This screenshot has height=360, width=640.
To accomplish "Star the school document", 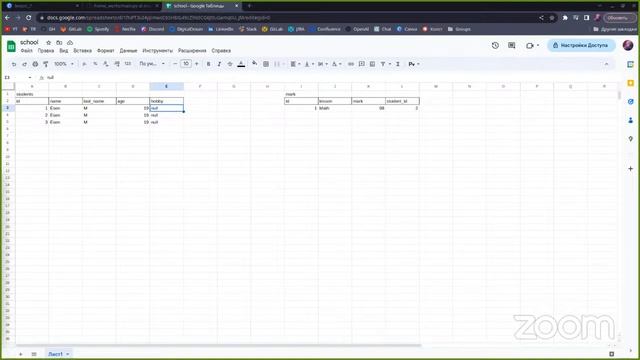I will pos(49,42).
